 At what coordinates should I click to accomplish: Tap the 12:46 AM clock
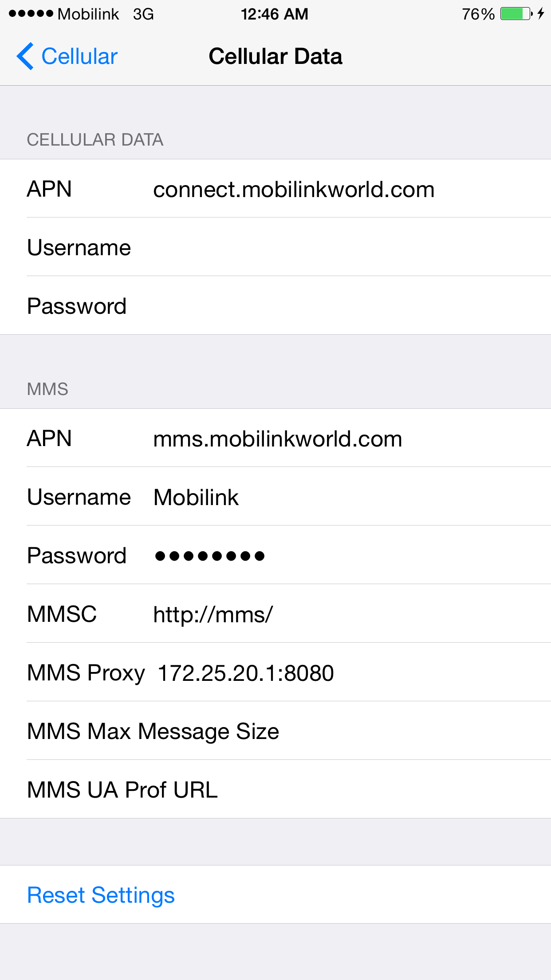click(x=275, y=14)
